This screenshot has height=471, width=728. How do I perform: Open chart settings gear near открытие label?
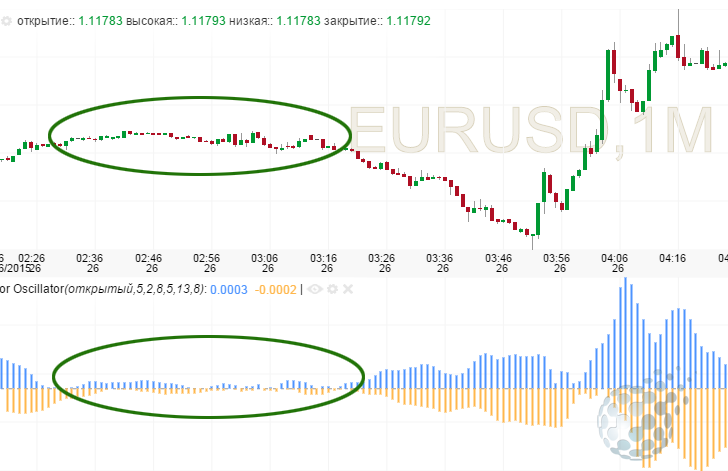click(x=6, y=19)
